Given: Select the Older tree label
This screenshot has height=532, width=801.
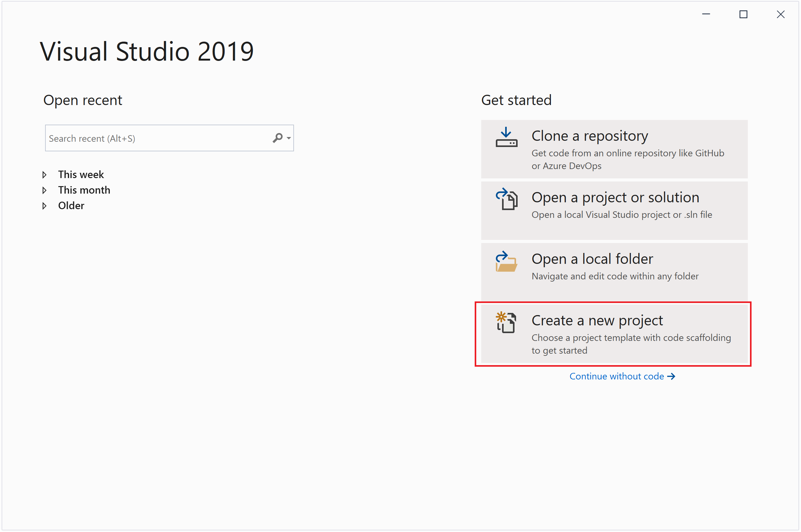Looking at the screenshot, I should click(x=71, y=206).
